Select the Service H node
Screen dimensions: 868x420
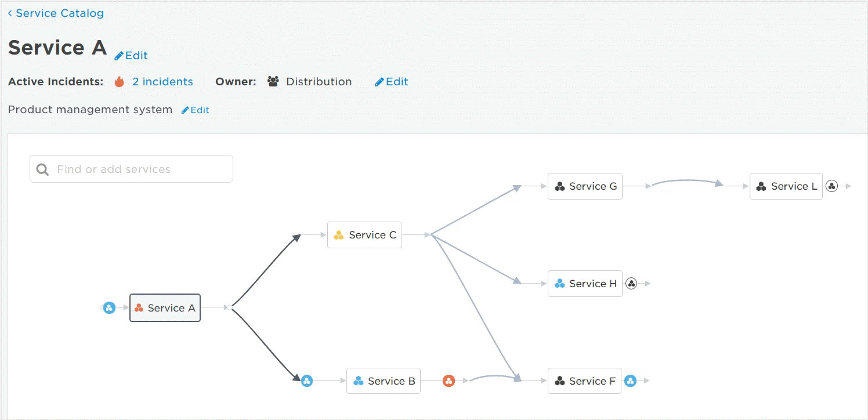585,284
